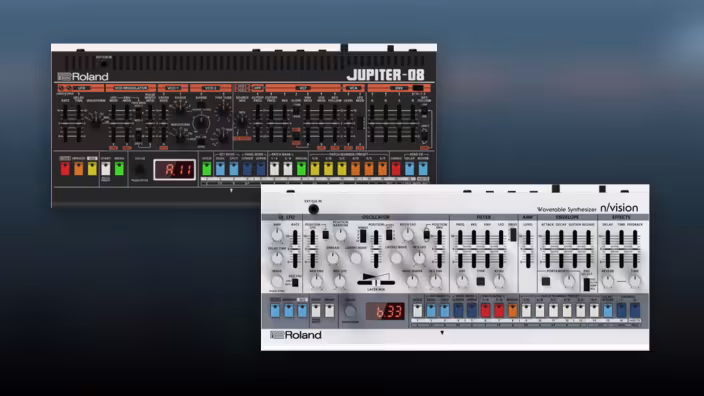Click the orange MANUAL button on n/vision
Image resolution: width=704 pixels, height=396 pixels.
(x=512, y=310)
